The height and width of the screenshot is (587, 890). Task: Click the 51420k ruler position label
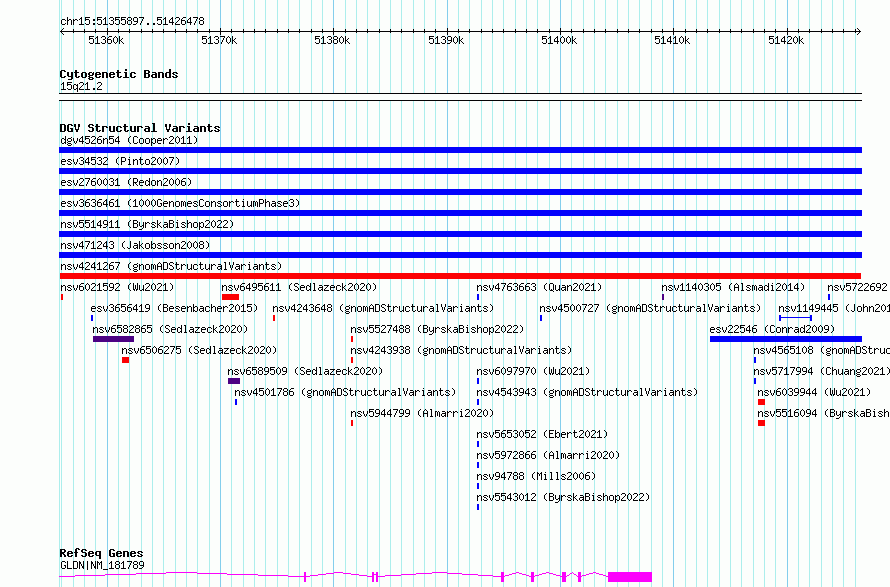786,40
